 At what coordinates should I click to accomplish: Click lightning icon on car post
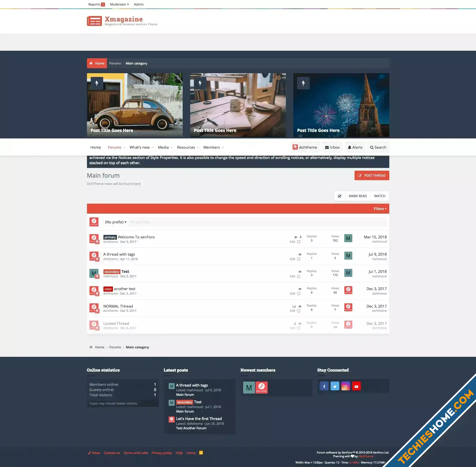[x=97, y=83]
